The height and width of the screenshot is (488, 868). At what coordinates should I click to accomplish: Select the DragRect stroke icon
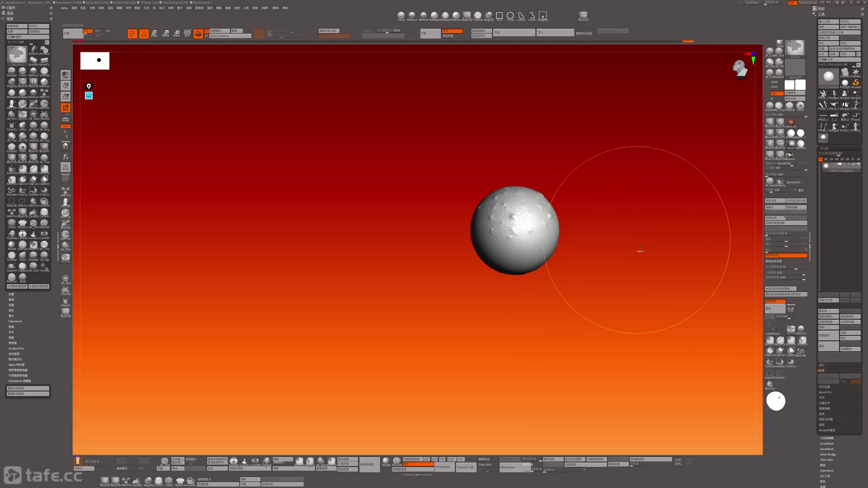coord(543,16)
